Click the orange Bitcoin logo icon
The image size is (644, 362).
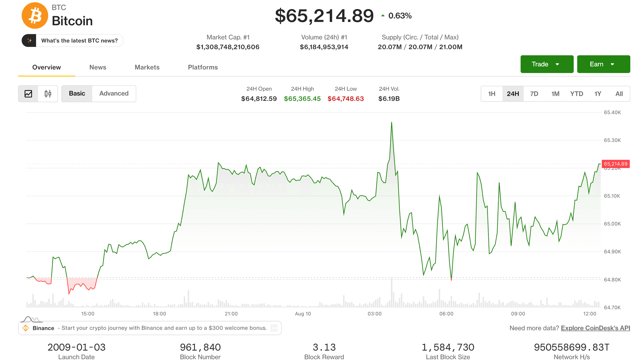coord(35,15)
